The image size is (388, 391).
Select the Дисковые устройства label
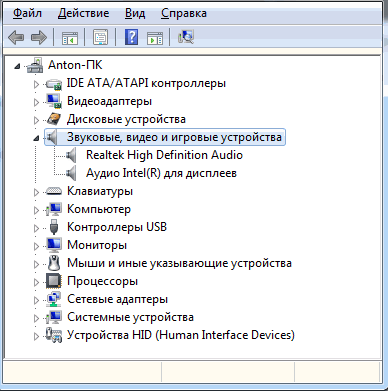coord(126,119)
